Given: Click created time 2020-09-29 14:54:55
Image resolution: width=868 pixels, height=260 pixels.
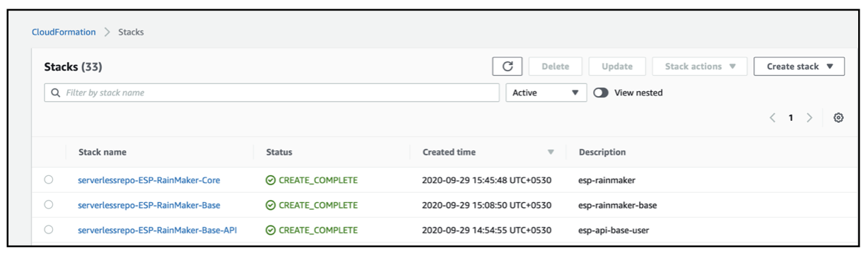Looking at the screenshot, I should pos(487,230).
